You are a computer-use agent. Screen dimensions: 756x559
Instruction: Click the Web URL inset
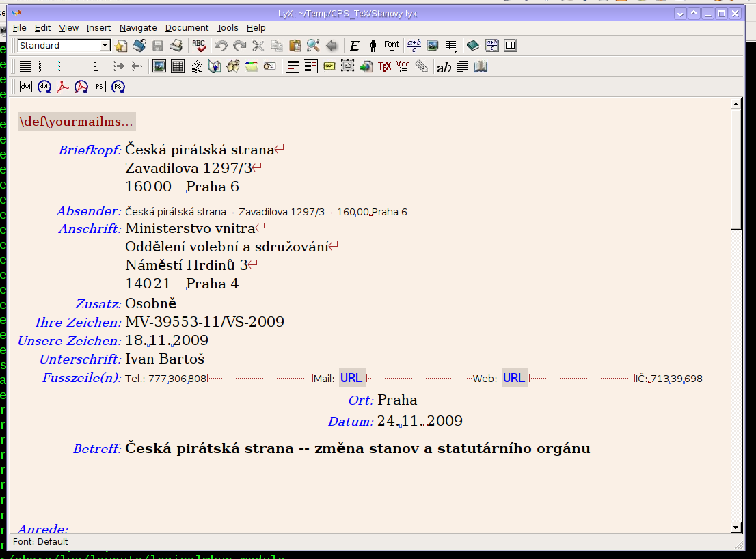515,379
